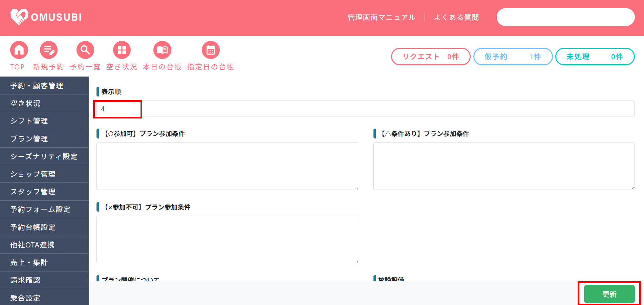Image resolution: width=644 pixels, height=305 pixels.
Task: Click the 【○参加可】プラン参加条件 text area
Action: coord(227,166)
